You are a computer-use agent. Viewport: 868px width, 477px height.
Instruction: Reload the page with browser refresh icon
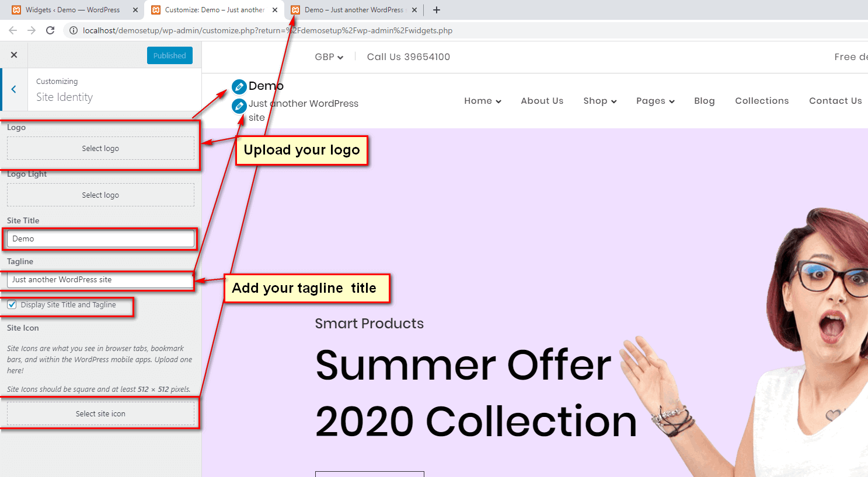pyautogui.click(x=50, y=30)
